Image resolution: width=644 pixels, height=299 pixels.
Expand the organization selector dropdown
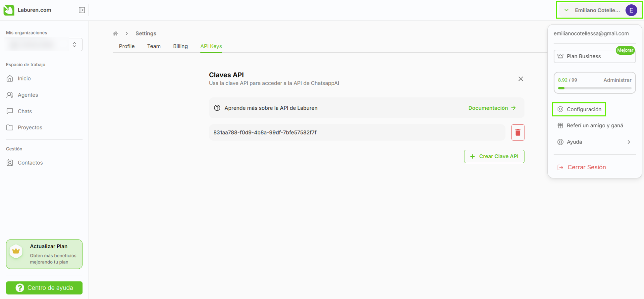coord(75,45)
